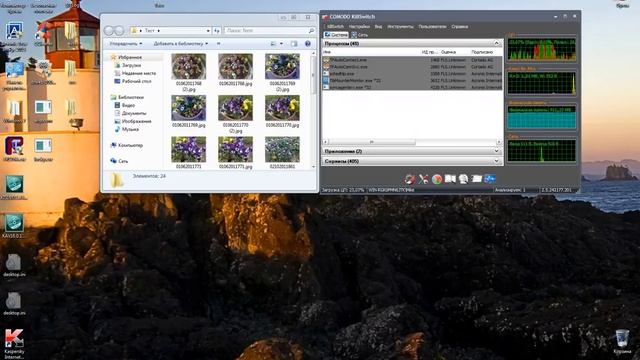Click the Explorer forward navigation arrow
Viewport: 640px width, 360px height.
tap(119, 31)
